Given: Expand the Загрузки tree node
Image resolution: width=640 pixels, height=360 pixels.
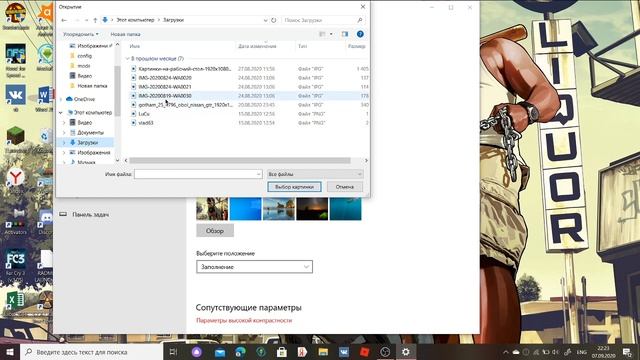Looking at the screenshot, I should [64, 142].
